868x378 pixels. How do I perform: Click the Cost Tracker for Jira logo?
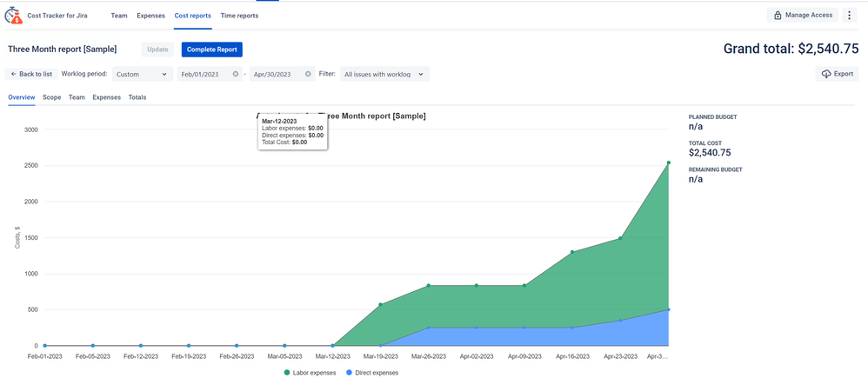(x=14, y=16)
